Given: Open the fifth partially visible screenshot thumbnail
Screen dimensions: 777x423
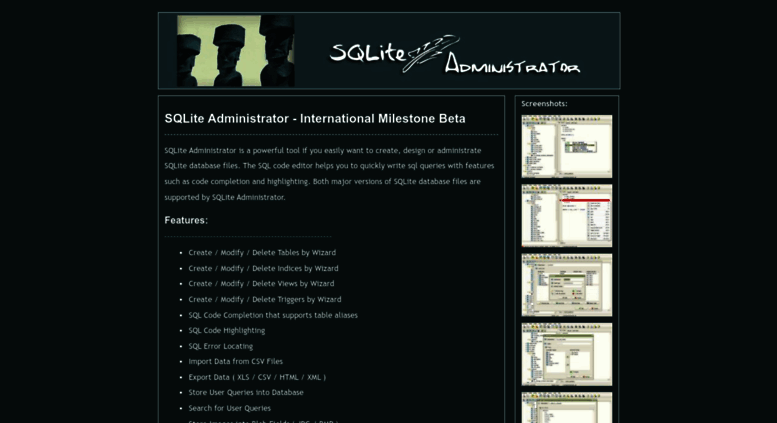Looking at the screenshot, I should click(x=566, y=408).
